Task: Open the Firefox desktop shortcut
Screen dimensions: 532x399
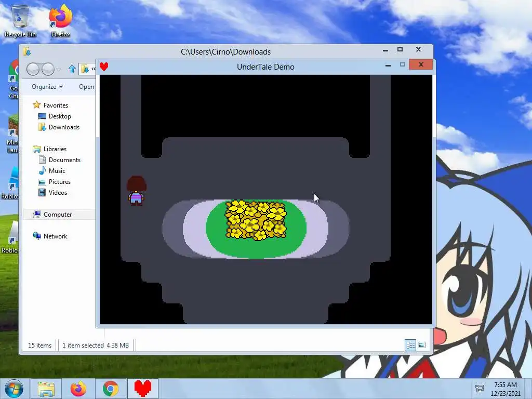Action: pyautogui.click(x=60, y=20)
